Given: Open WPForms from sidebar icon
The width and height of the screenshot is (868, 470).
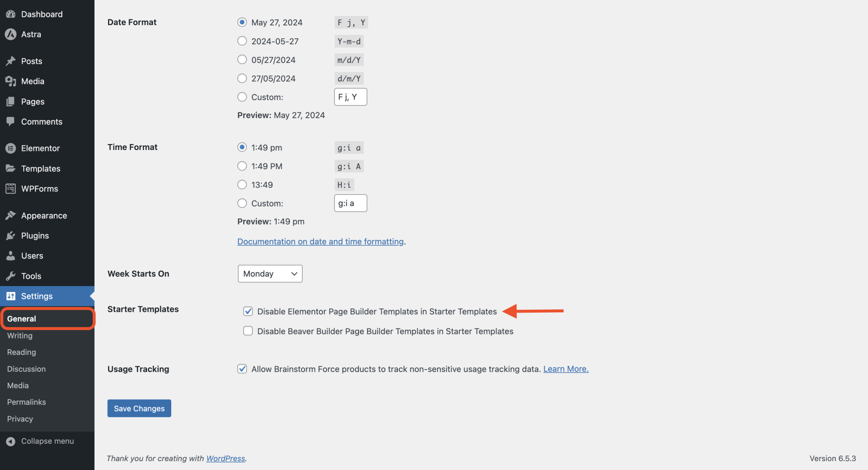Looking at the screenshot, I should tap(11, 189).
